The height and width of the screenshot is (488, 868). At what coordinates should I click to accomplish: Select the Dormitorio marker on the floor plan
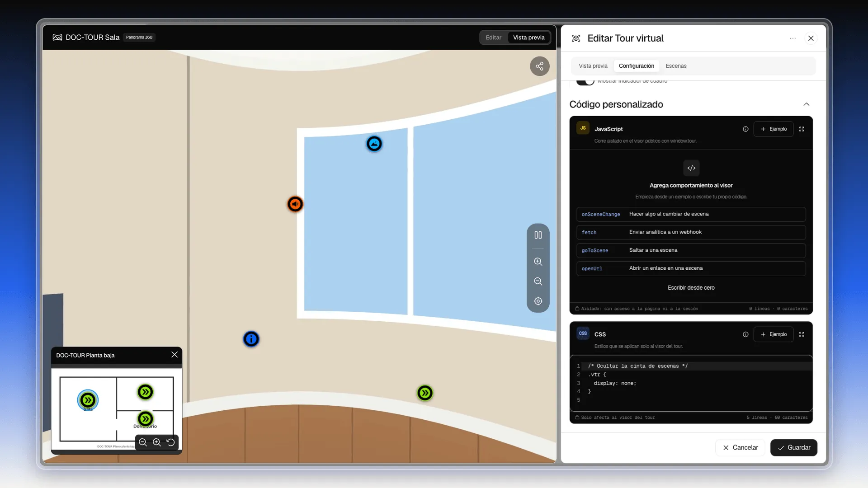(x=145, y=419)
